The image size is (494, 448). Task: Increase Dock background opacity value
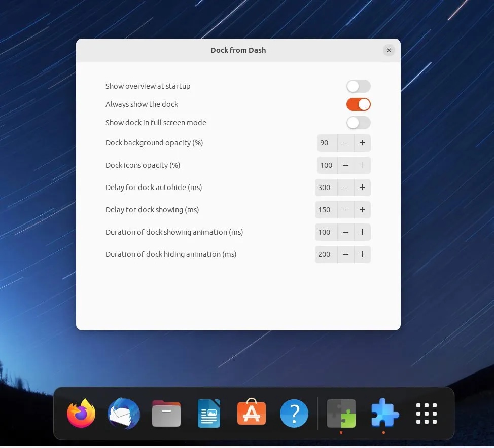pos(362,143)
